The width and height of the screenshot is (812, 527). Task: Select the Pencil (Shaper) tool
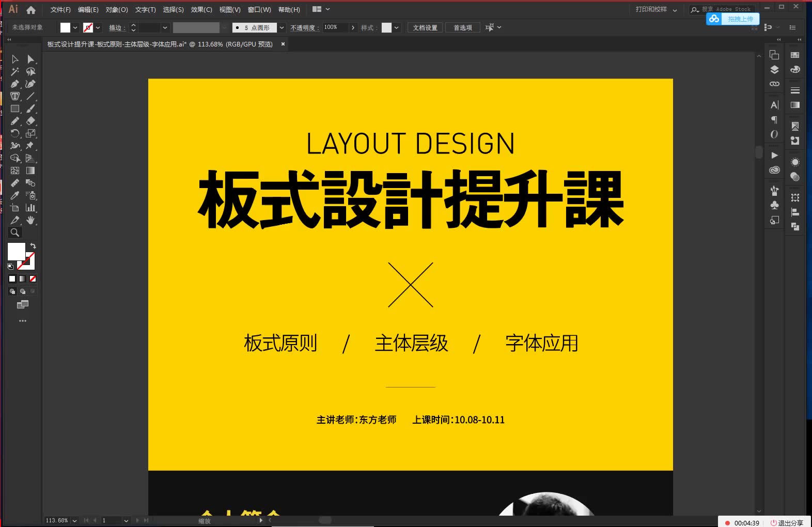[15, 121]
